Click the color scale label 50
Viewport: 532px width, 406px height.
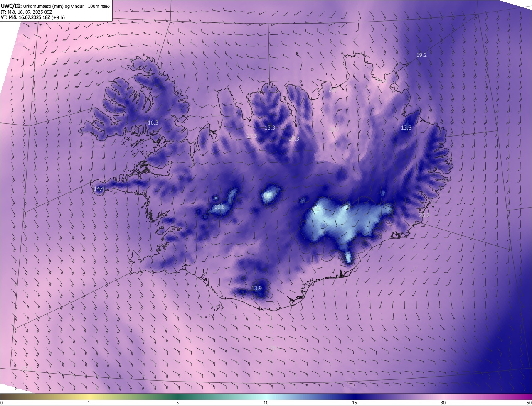(x=529, y=403)
